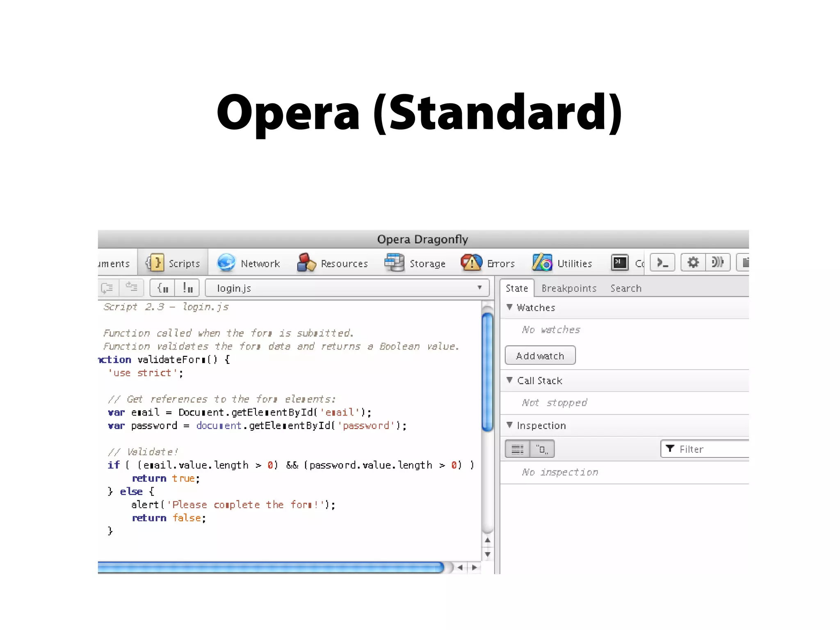Open the Storage tab
The image size is (840, 630).
pos(415,263)
